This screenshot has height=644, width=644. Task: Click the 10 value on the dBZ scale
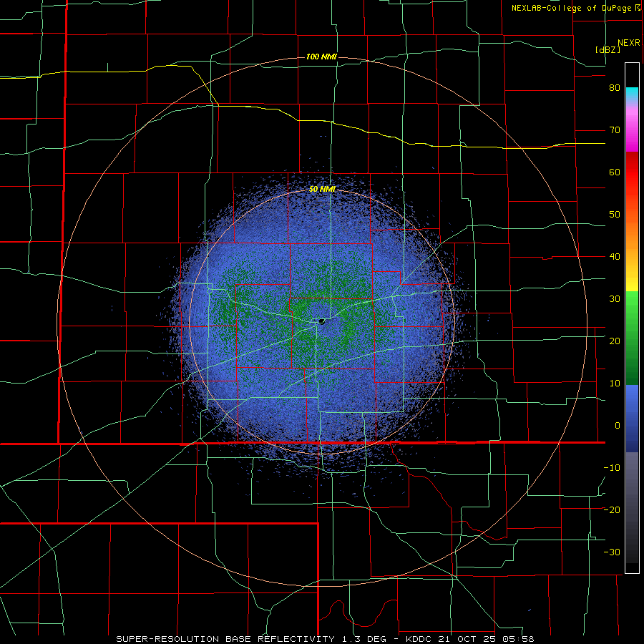click(x=615, y=384)
